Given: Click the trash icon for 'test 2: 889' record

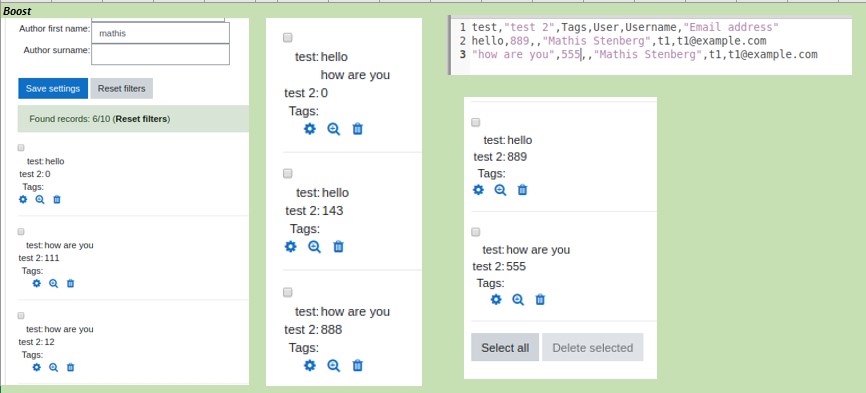Looking at the screenshot, I should [x=522, y=190].
